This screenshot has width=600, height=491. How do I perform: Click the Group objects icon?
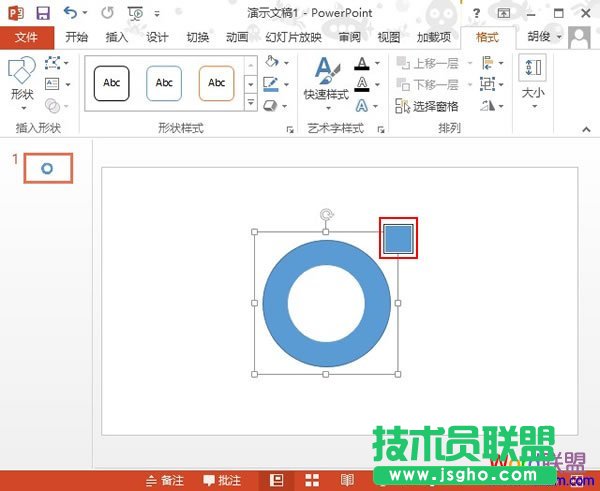pyautogui.click(x=488, y=84)
